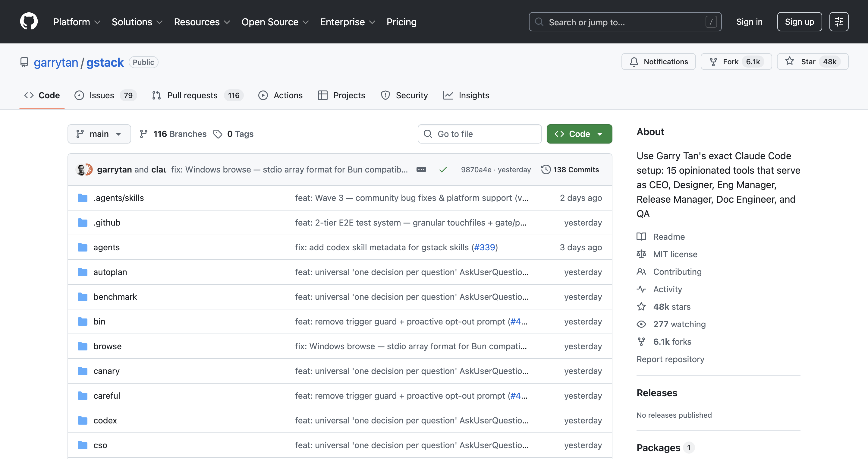Click the commits history clock icon
868x459 pixels.
click(546, 170)
